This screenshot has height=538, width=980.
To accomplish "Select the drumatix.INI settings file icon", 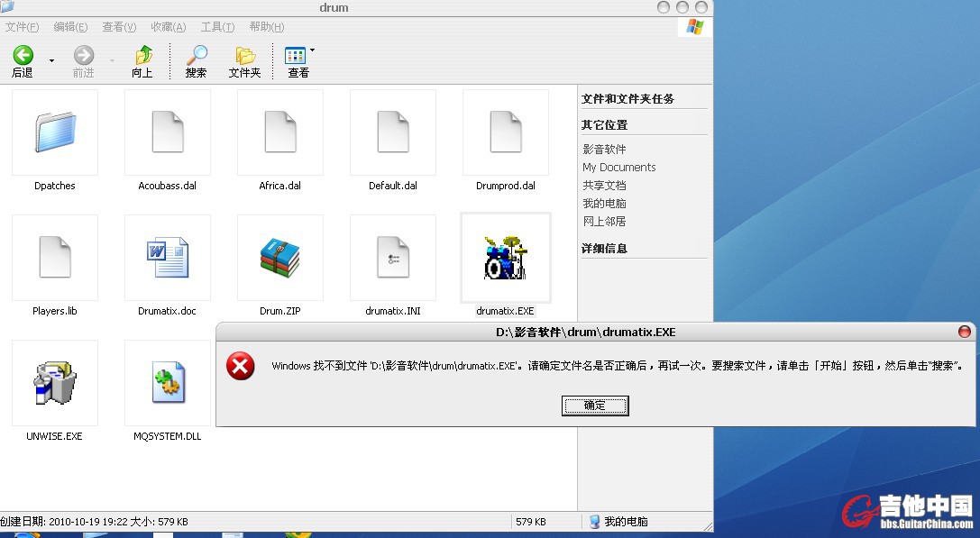I will (393, 258).
